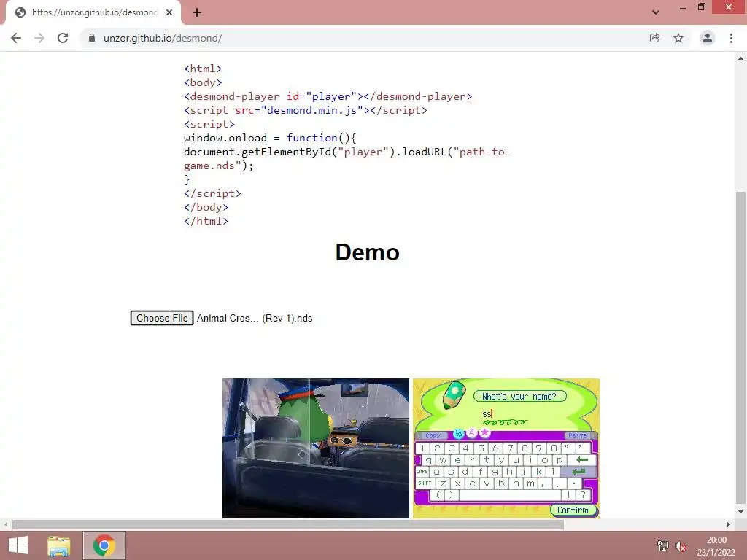Close the unzor.github.io/desmond tab
This screenshot has width=747, height=560.
click(x=169, y=12)
